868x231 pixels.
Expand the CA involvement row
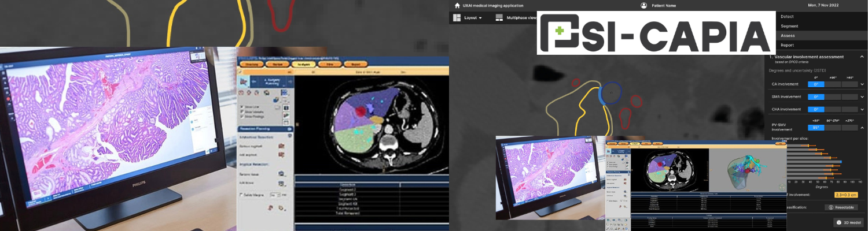click(x=862, y=84)
